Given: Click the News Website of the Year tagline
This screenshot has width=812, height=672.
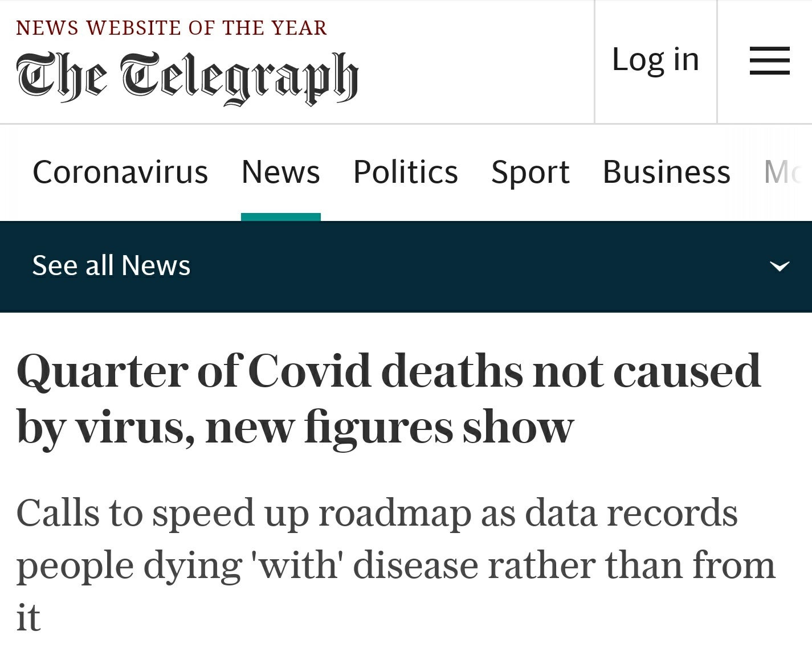Looking at the screenshot, I should coord(172,27).
